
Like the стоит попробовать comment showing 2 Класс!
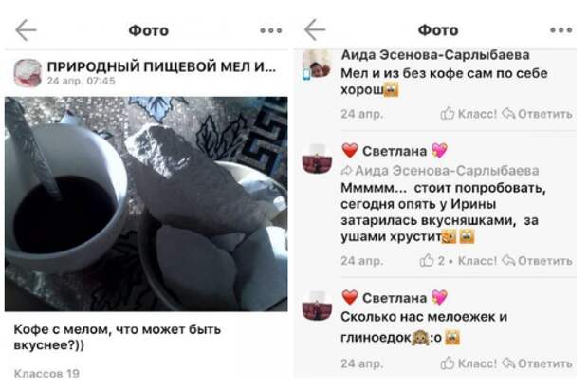[x=459, y=260]
